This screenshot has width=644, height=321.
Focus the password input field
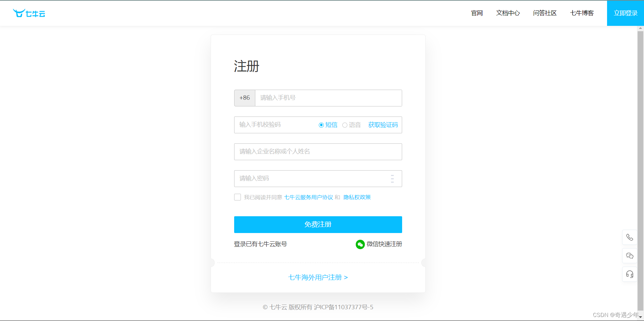pyautogui.click(x=318, y=179)
